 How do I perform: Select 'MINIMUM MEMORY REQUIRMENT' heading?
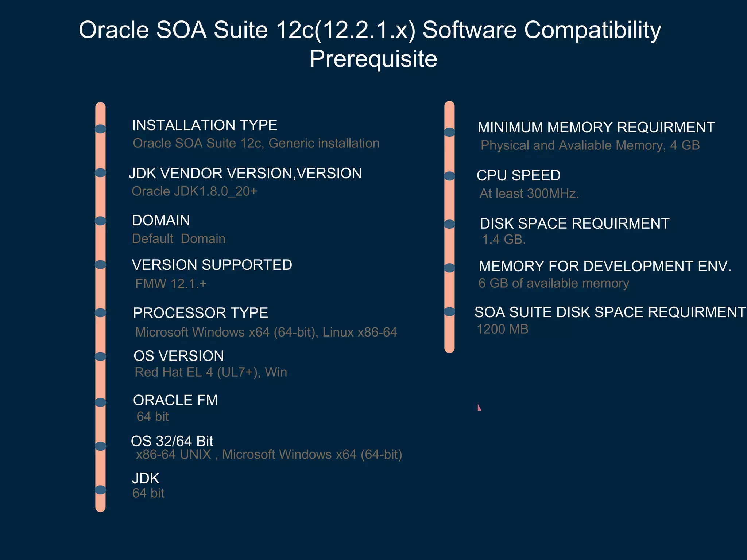click(596, 127)
